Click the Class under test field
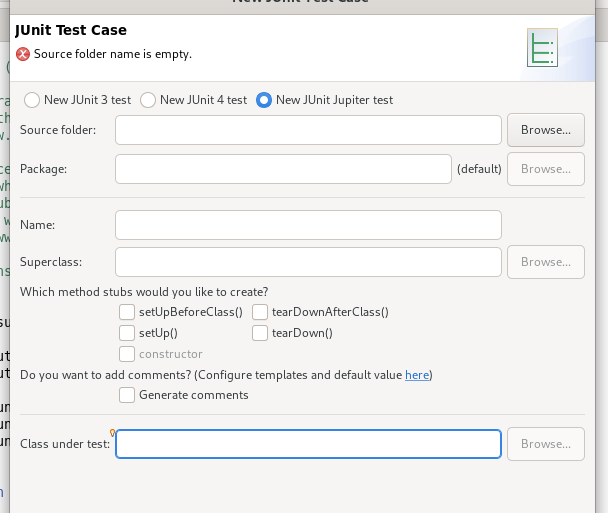This screenshot has height=513, width=608. pyautogui.click(x=308, y=444)
